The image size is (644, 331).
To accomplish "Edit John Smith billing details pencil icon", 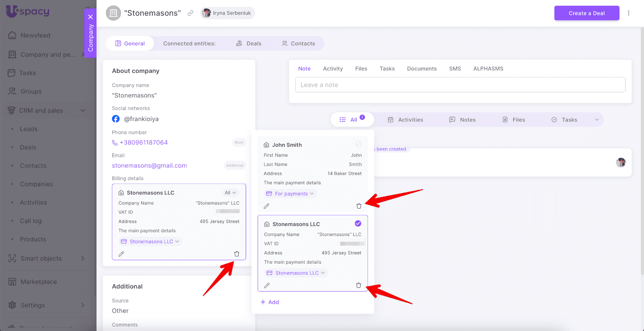I will click(266, 206).
